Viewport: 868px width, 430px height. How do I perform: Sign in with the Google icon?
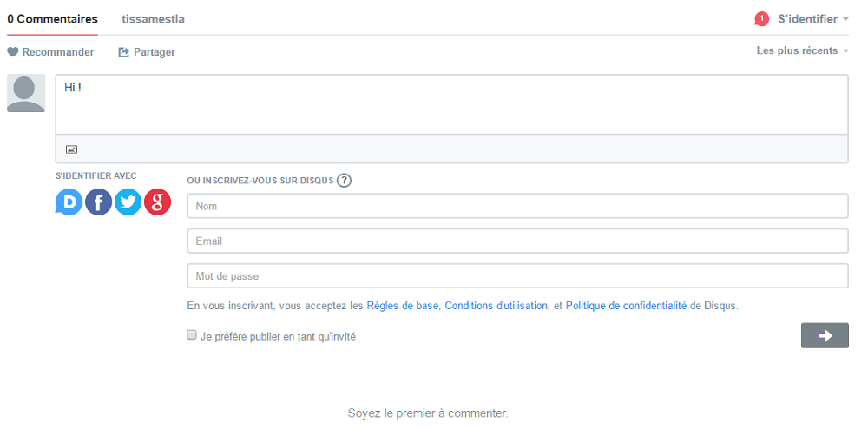(157, 202)
